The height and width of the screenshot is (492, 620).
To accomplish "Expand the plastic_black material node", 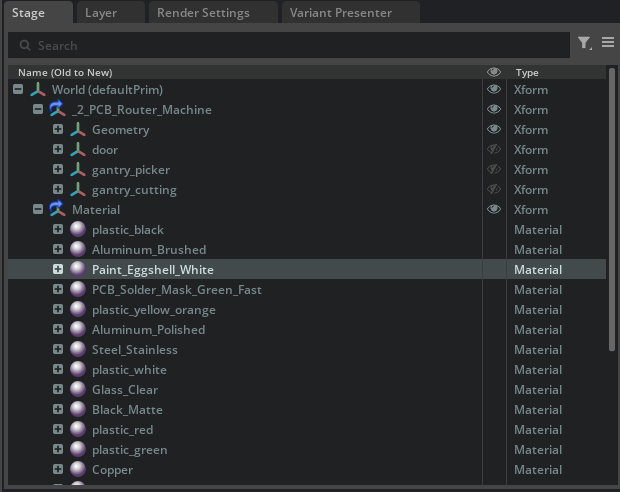I will coord(58,230).
